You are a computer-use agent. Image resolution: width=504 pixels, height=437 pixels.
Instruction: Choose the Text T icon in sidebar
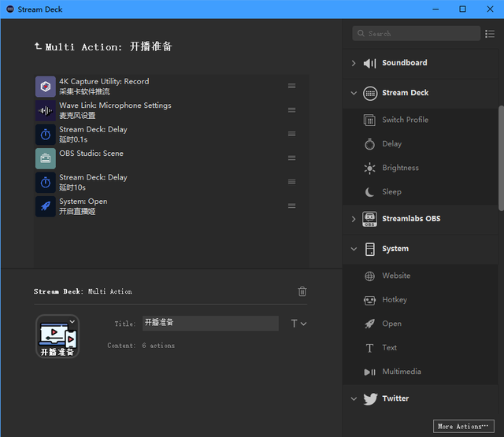[x=369, y=348]
